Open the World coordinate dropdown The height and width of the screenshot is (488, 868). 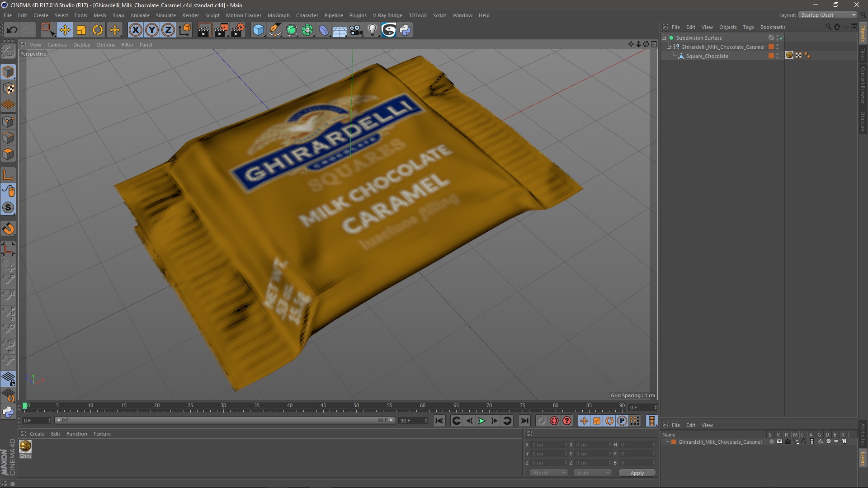549,473
